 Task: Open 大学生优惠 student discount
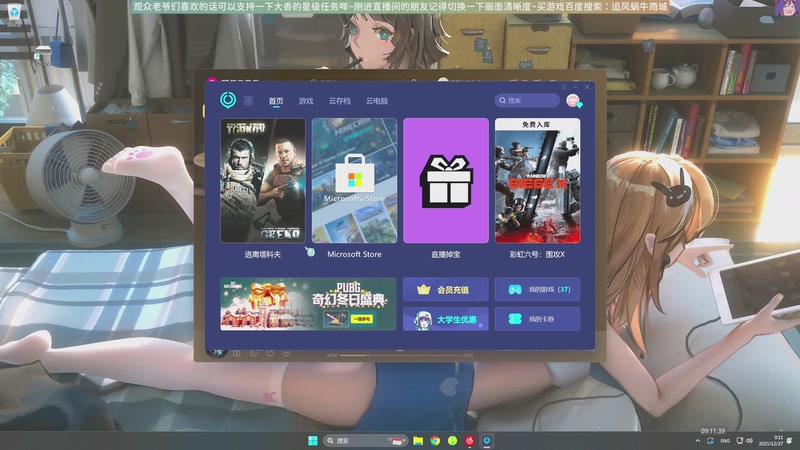click(446, 319)
